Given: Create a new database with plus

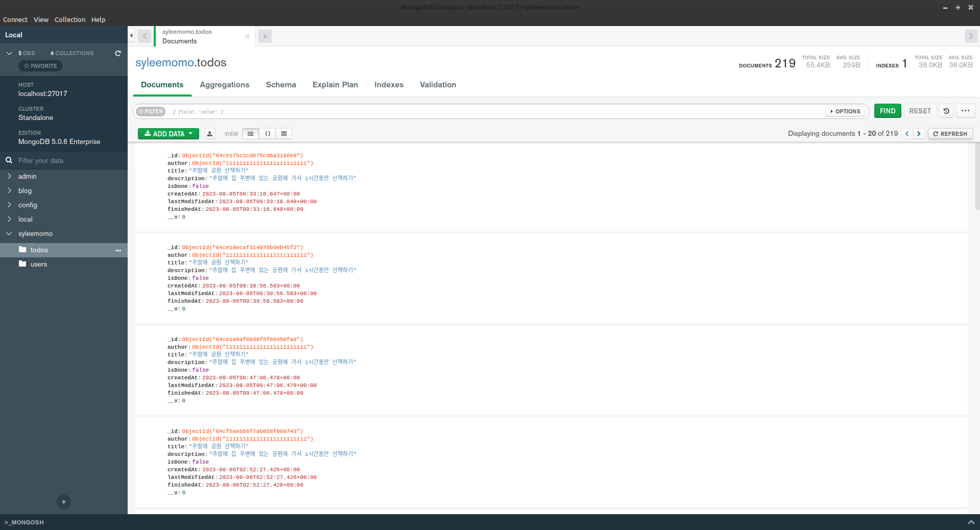Looking at the screenshot, I should pos(64,502).
